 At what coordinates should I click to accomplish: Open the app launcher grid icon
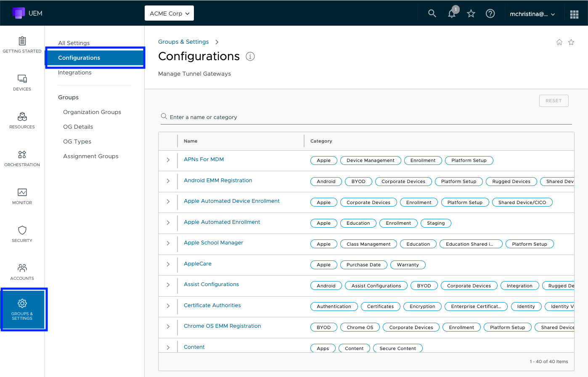tap(574, 14)
